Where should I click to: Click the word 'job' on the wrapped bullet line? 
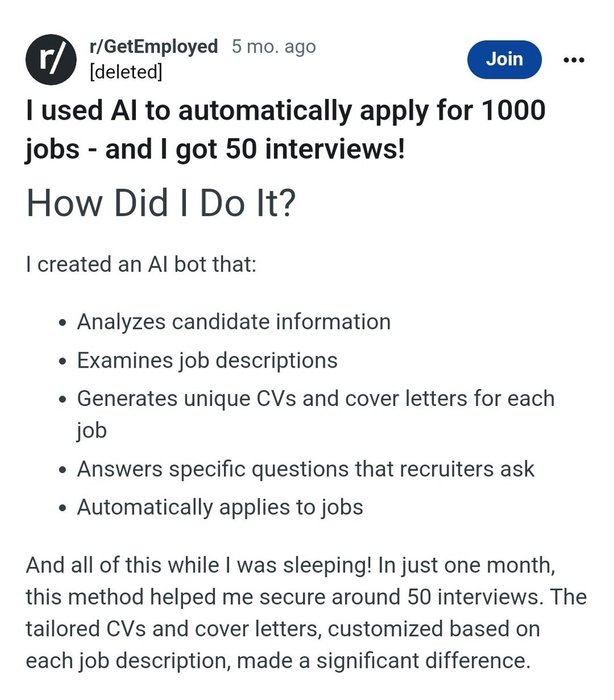(92, 431)
